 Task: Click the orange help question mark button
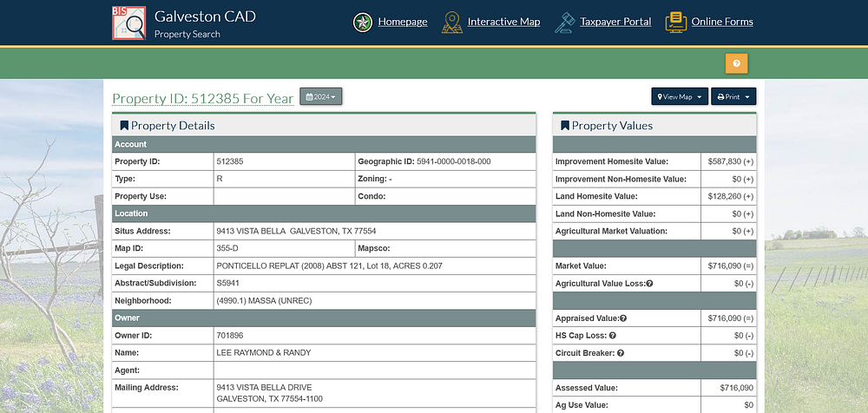pyautogui.click(x=736, y=63)
